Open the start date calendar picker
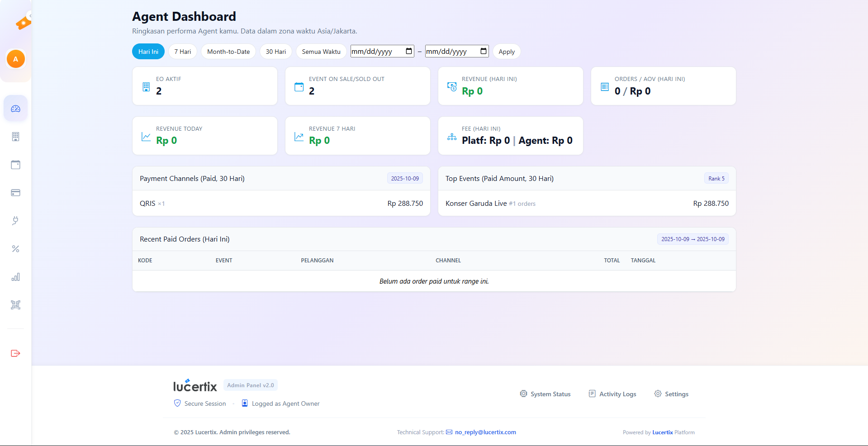This screenshot has width=868, height=446. (x=409, y=51)
